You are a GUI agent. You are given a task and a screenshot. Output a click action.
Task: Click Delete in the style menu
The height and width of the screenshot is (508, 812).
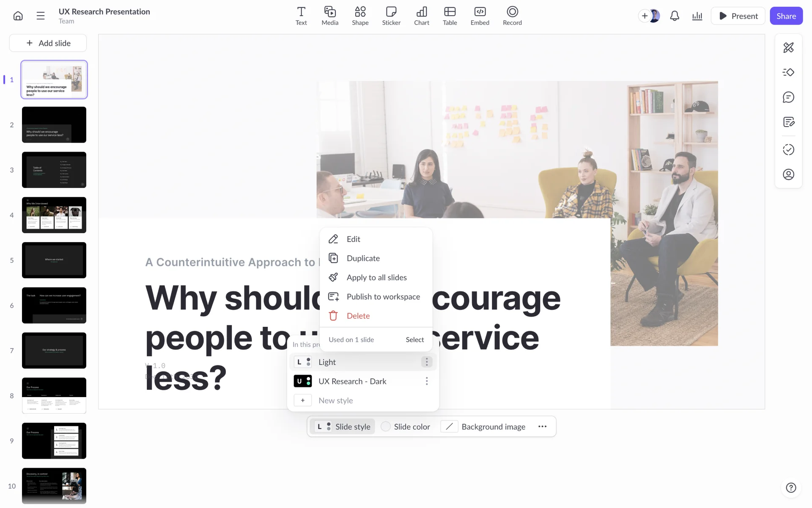358,316
